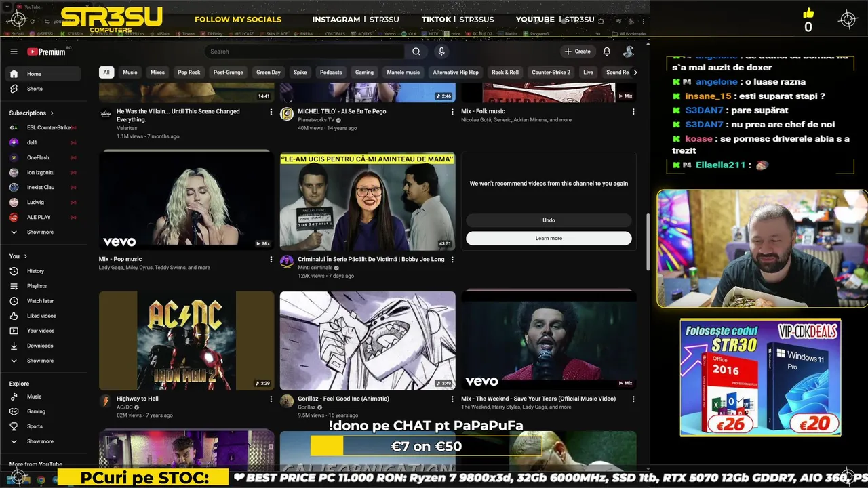Open Explore Sports in the sidebar

(x=43, y=426)
